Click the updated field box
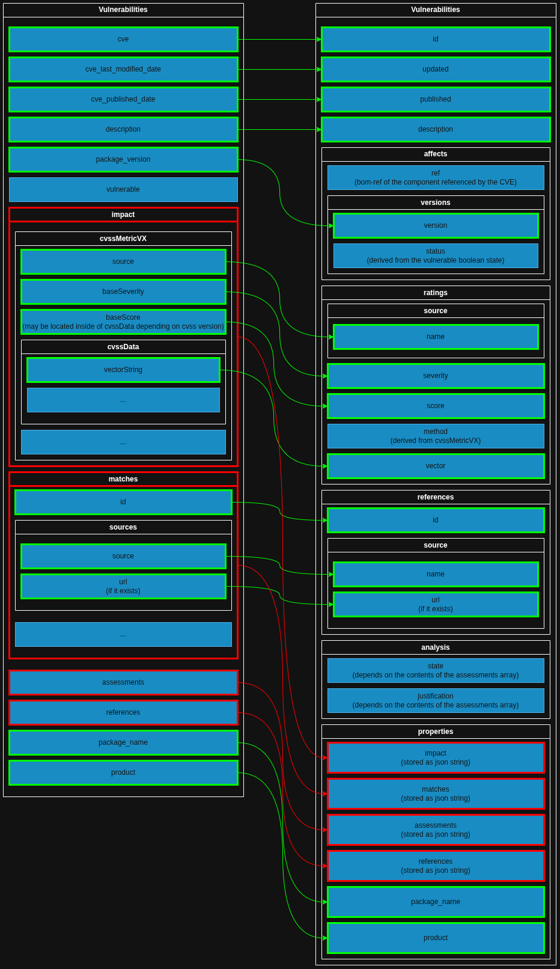560x969 pixels. pyautogui.click(x=436, y=69)
